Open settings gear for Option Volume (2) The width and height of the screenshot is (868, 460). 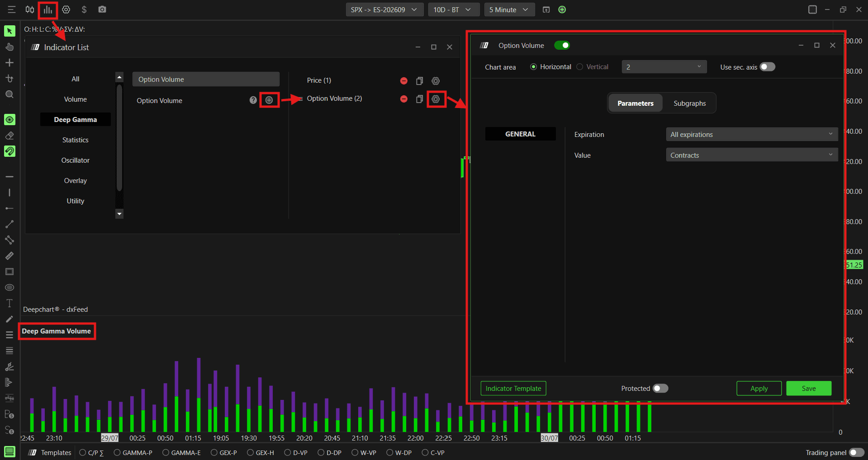pyautogui.click(x=436, y=99)
